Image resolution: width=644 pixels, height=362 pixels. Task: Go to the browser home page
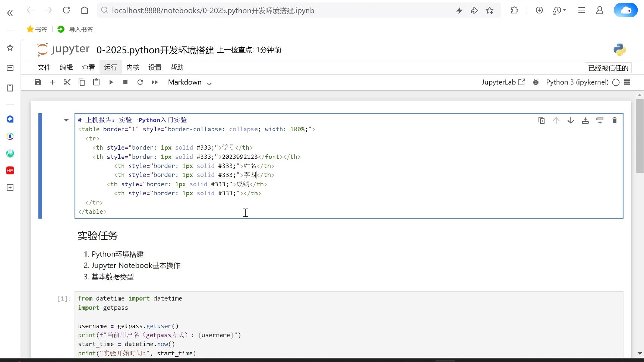point(85,10)
